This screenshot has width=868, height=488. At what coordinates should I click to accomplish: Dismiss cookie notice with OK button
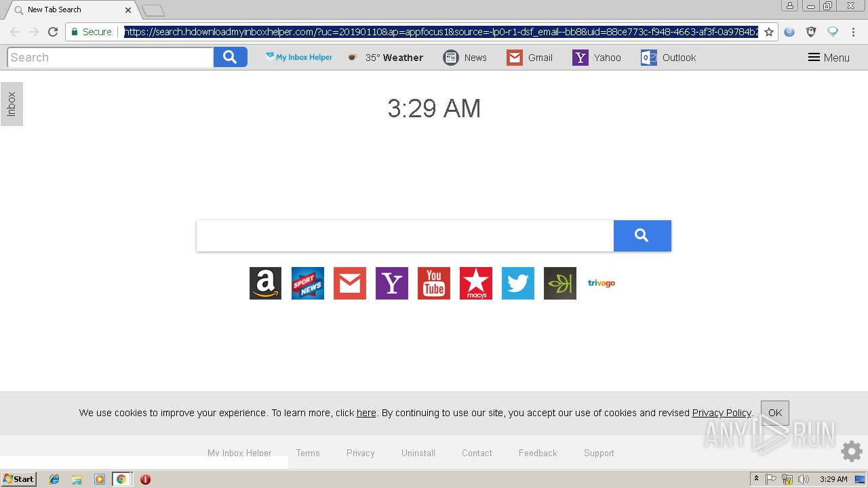(x=775, y=413)
